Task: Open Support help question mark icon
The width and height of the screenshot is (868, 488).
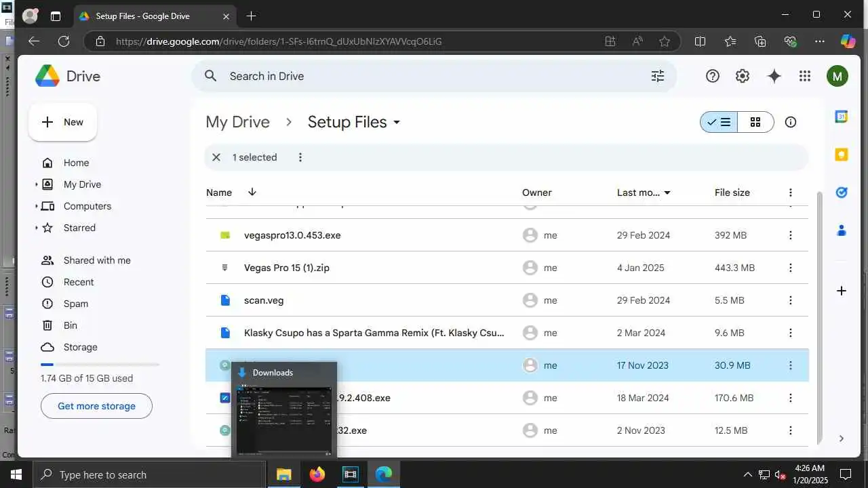Action: click(x=712, y=76)
